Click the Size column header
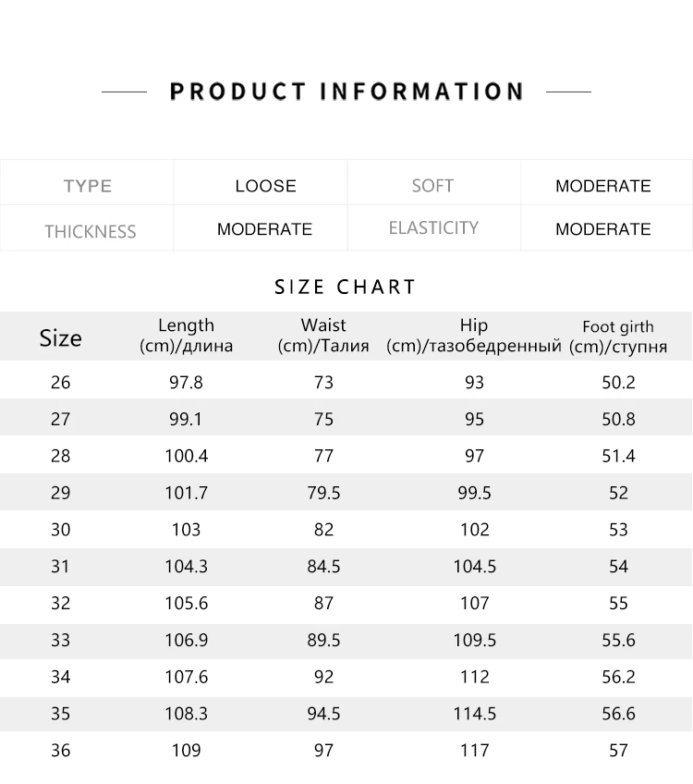This screenshot has width=693, height=784. 60,338
